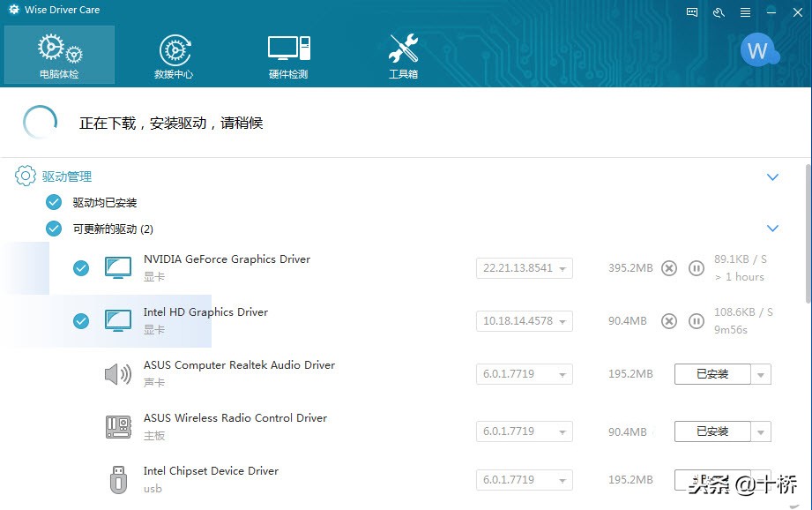
Task: Uncheck the Intel HD Graphics Driver selection
Action: pos(81,320)
